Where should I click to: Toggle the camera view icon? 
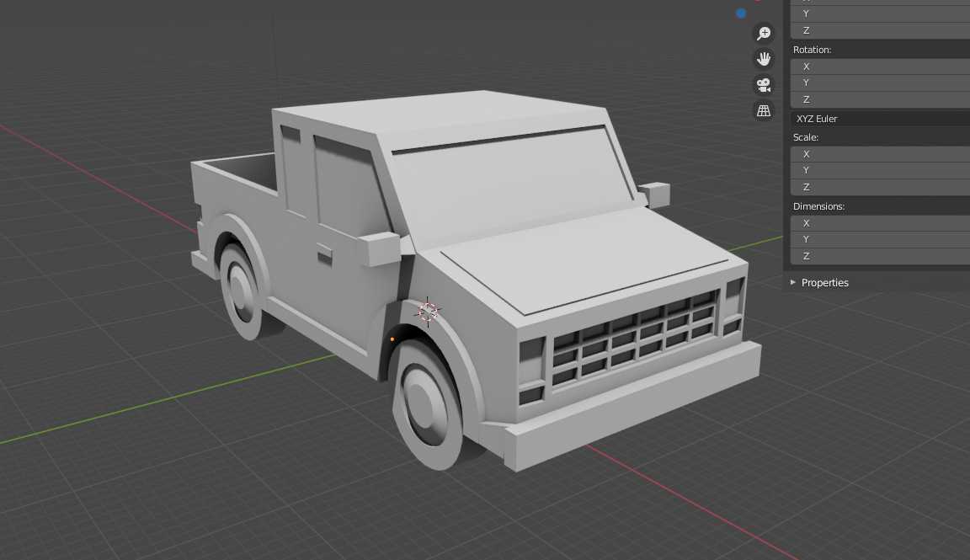764,85
